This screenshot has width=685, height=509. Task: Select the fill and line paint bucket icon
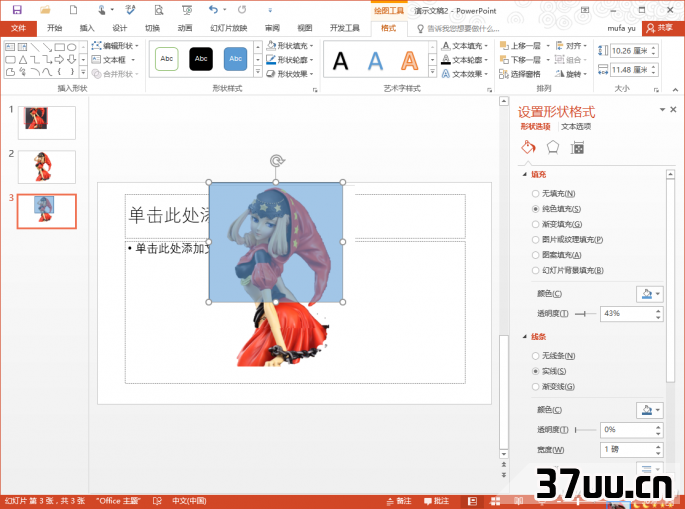pos(528,147)
